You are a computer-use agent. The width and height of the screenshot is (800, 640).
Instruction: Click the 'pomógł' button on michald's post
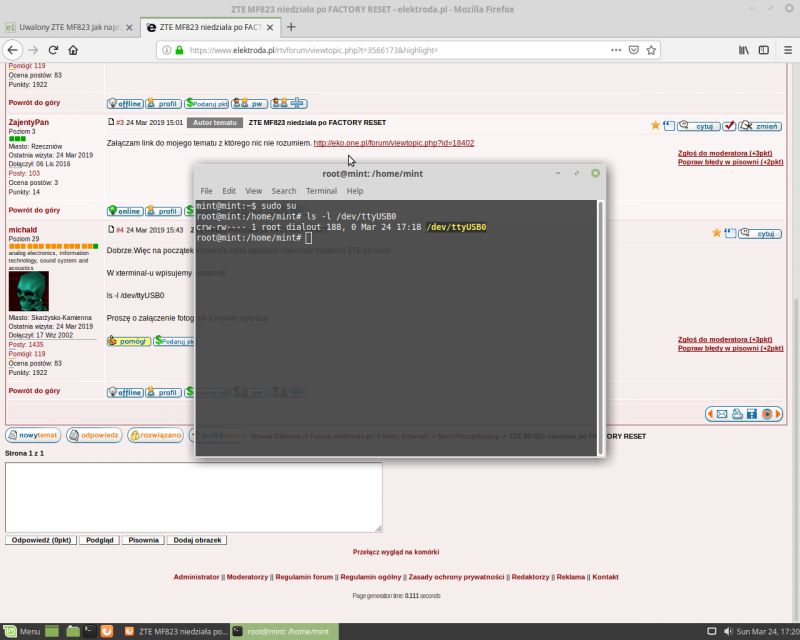click(x=129, y=341)
